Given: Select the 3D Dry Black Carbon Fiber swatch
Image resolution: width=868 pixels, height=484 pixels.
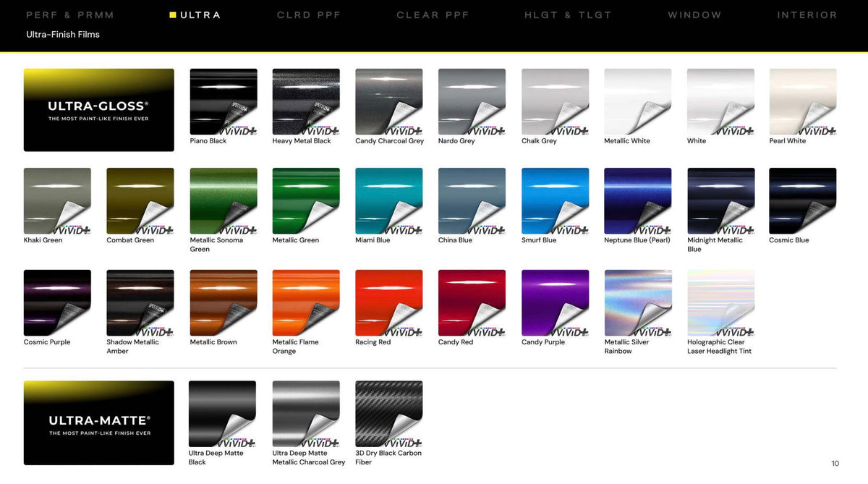Looking at the screenshot, I should [389, 414].
